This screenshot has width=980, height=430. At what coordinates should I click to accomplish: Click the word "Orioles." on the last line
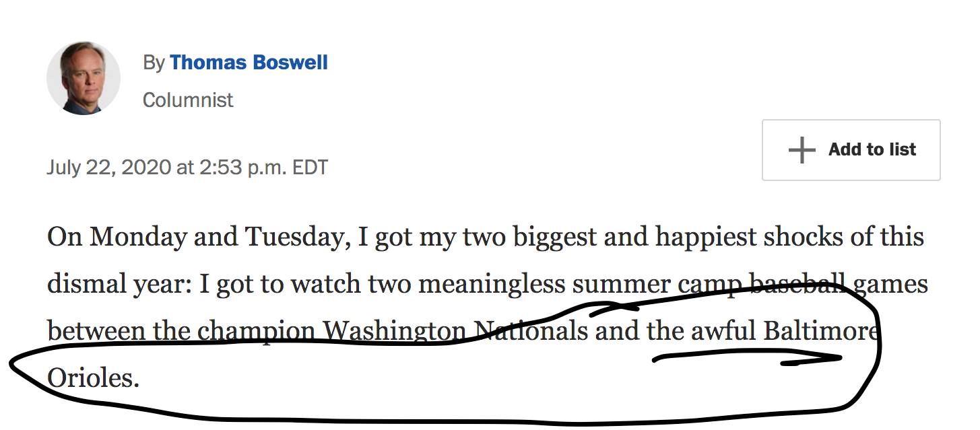tap(93, 378)
